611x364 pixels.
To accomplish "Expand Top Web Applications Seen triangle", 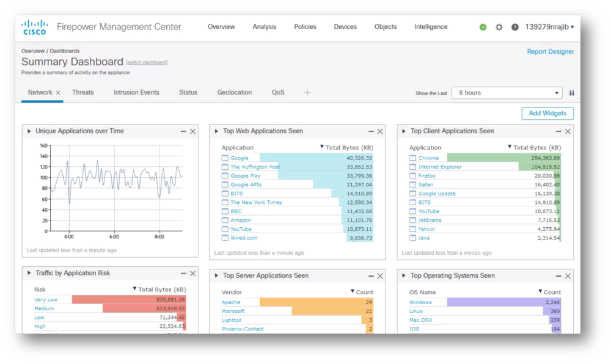I will click(x=217, y=131).
